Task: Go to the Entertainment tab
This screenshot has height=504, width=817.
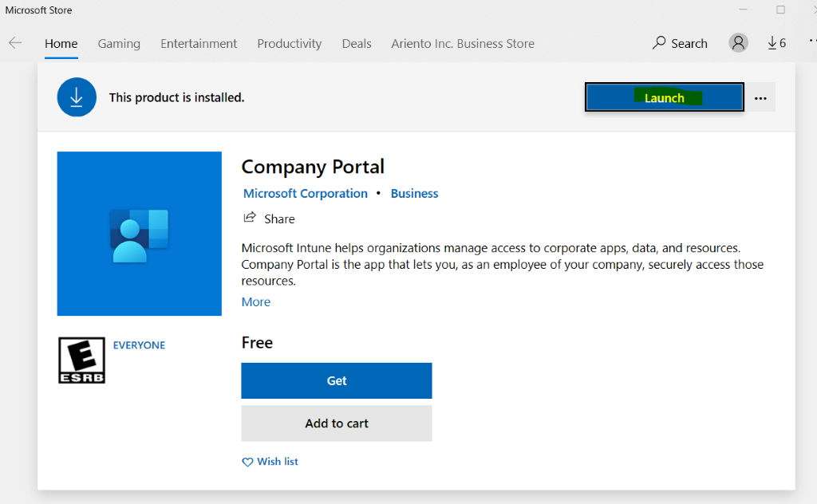Action: (199, 44)
